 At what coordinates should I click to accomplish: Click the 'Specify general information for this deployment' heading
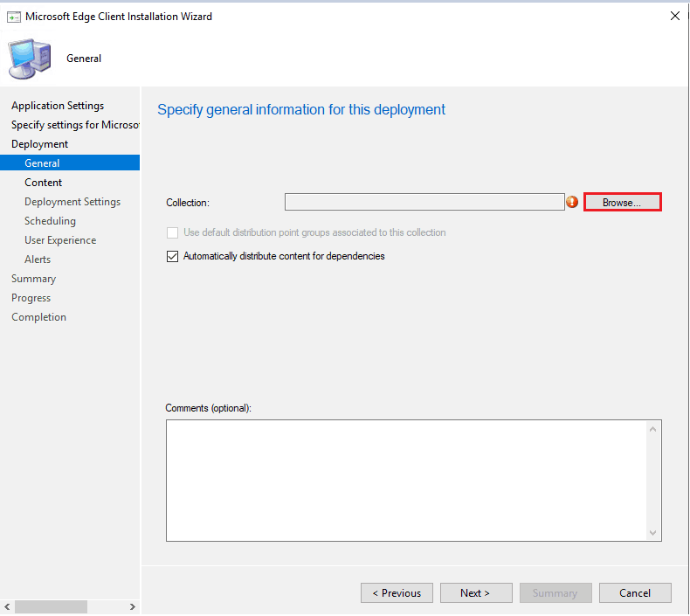click(301, 109)
